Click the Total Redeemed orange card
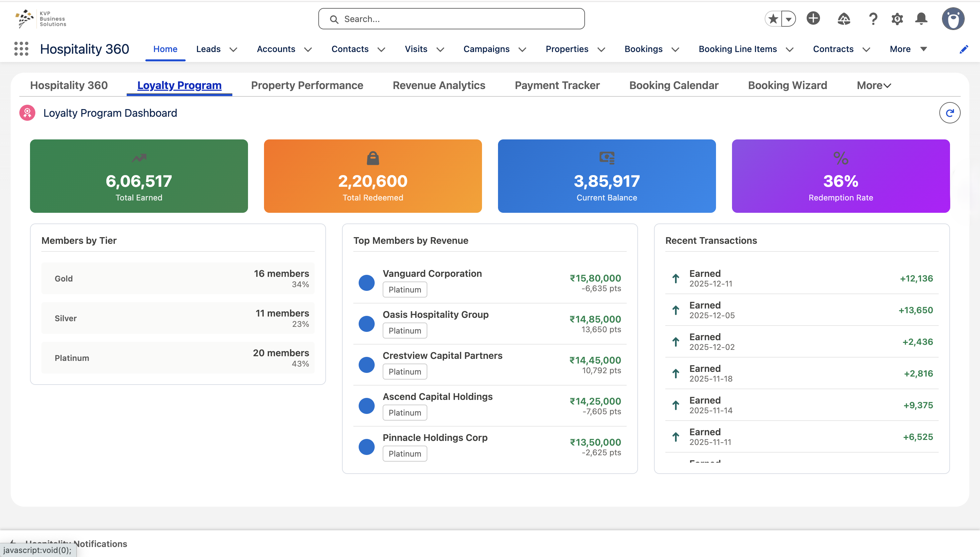 click(373, 176)
